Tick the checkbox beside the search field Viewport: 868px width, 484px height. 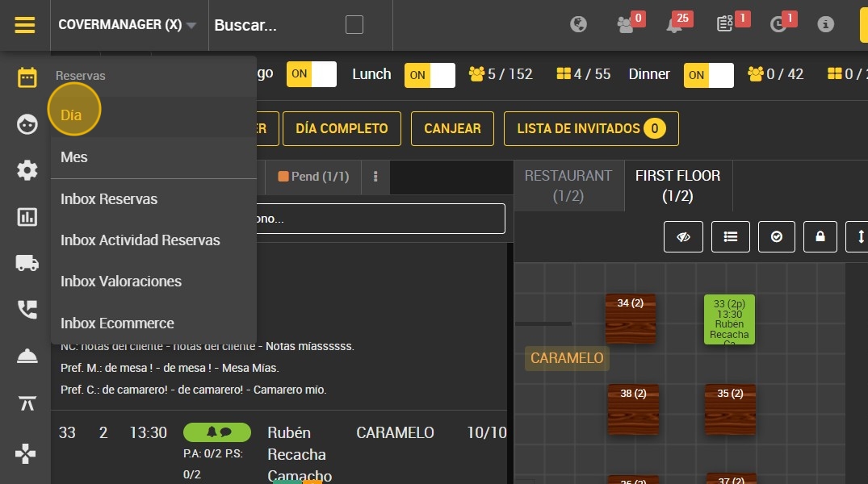click(354, 25)
